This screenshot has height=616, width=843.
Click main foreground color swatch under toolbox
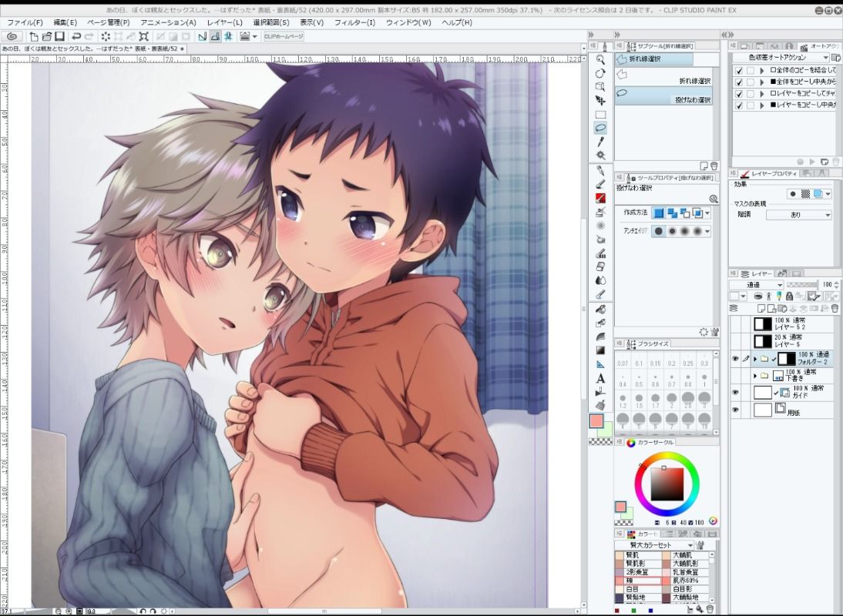(x=596, y=421)
